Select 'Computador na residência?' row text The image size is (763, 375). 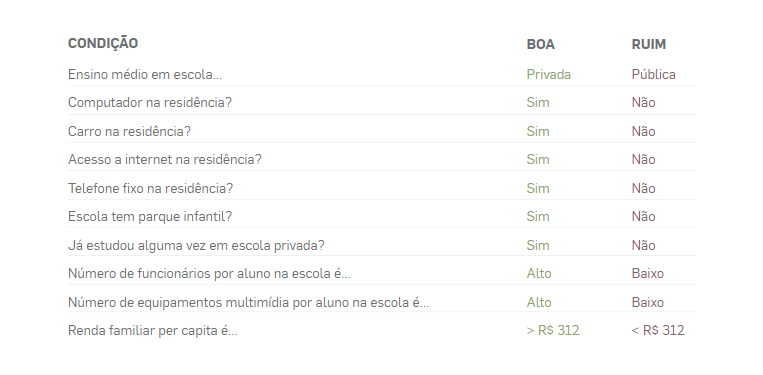click(x=150, y=103)
